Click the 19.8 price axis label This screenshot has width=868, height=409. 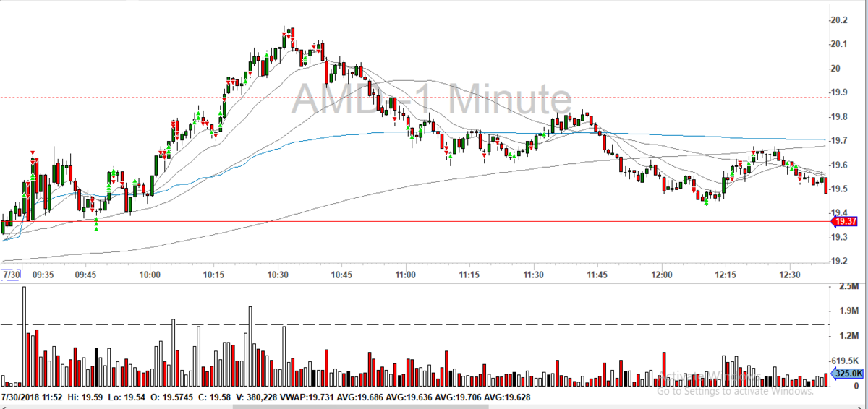pos(841,117)
